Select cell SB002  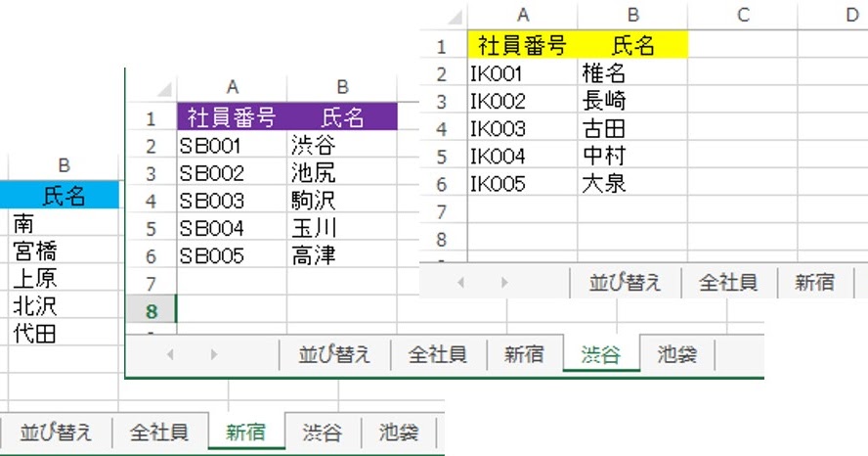[233, 173]
